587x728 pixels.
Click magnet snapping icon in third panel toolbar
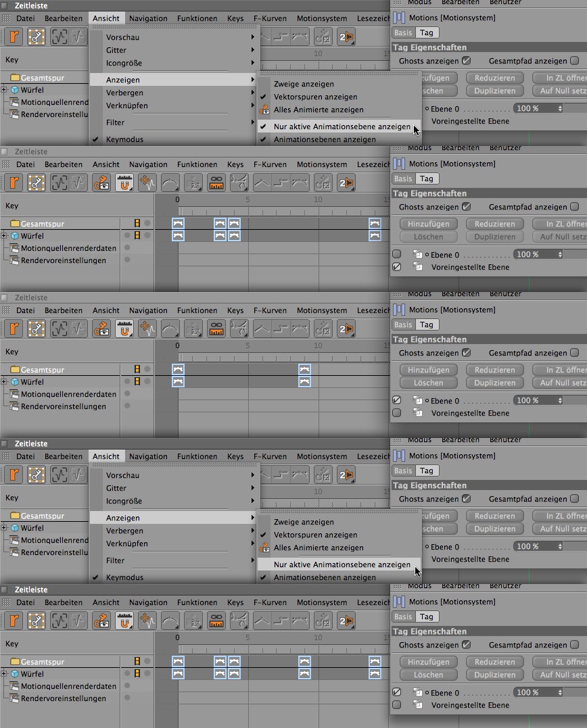(x=124, y=329)
